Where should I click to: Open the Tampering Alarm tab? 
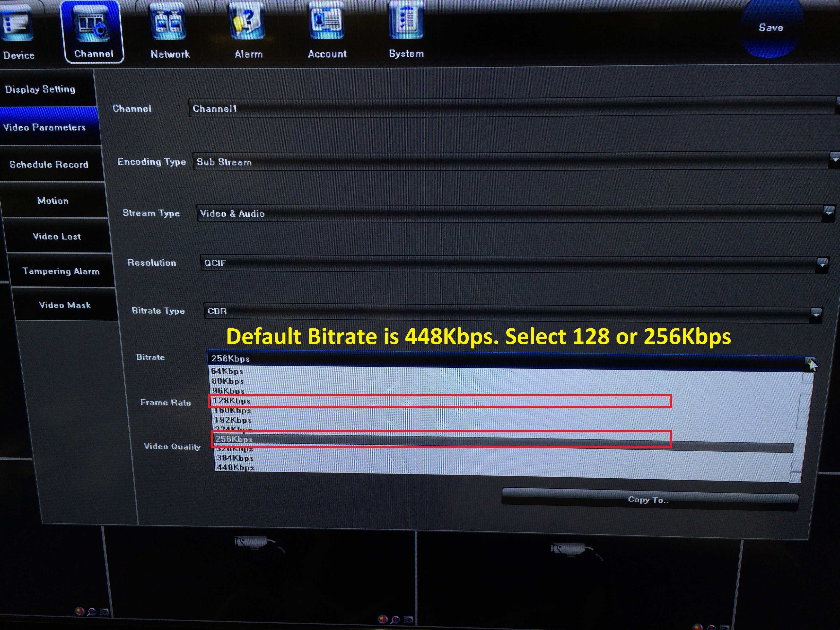[x=61, y=271]
